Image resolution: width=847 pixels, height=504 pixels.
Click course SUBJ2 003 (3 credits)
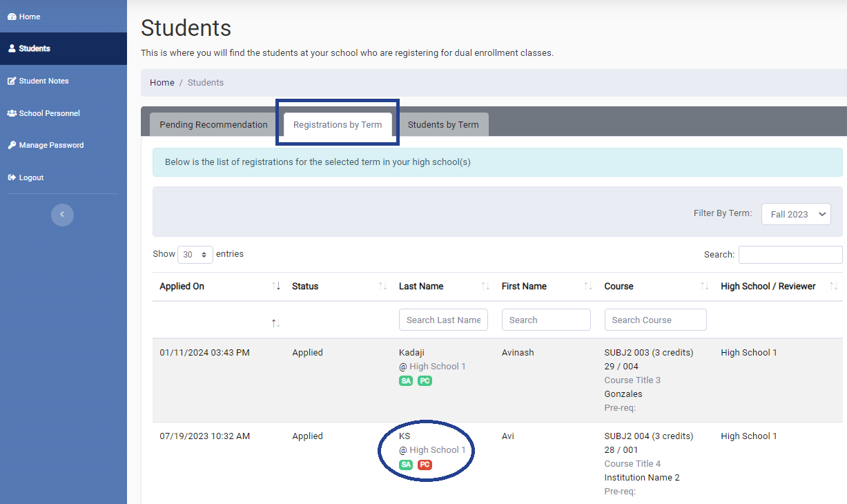[649, 353]
